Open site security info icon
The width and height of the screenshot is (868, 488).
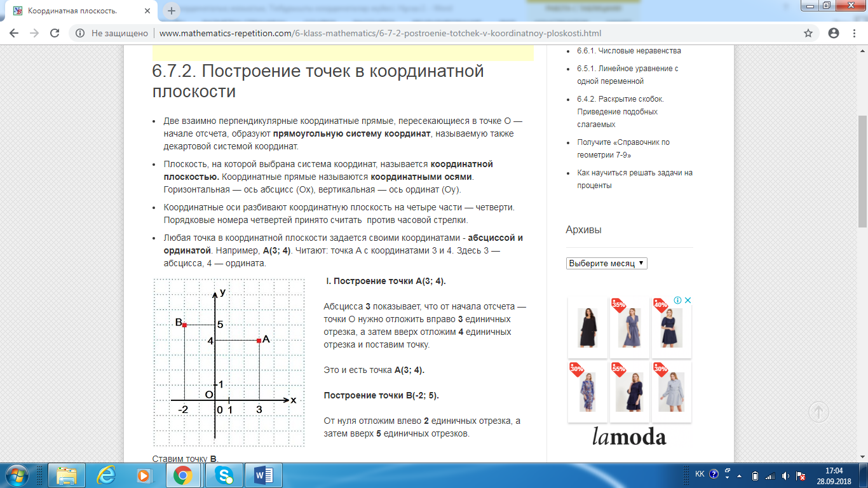coord(81,34)
